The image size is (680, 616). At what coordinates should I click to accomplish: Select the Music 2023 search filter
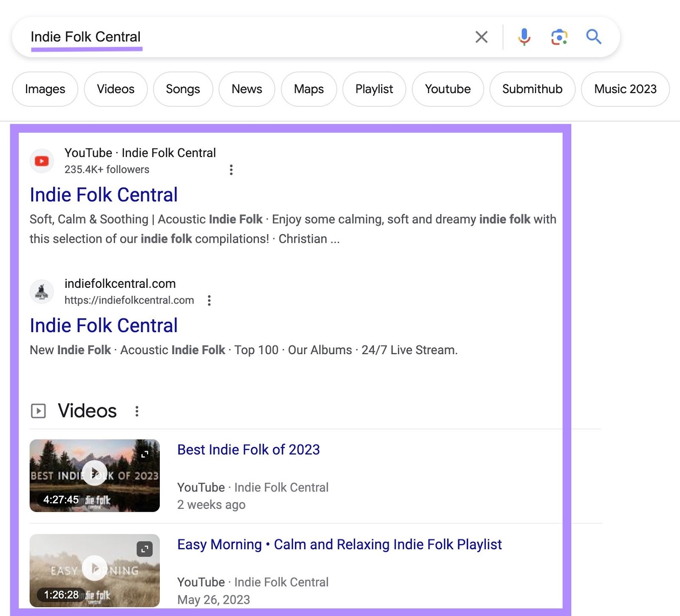625,89
